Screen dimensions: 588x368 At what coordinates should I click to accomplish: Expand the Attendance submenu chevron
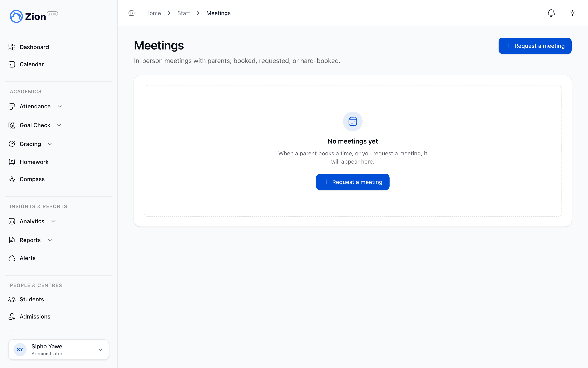click(60, 106)
